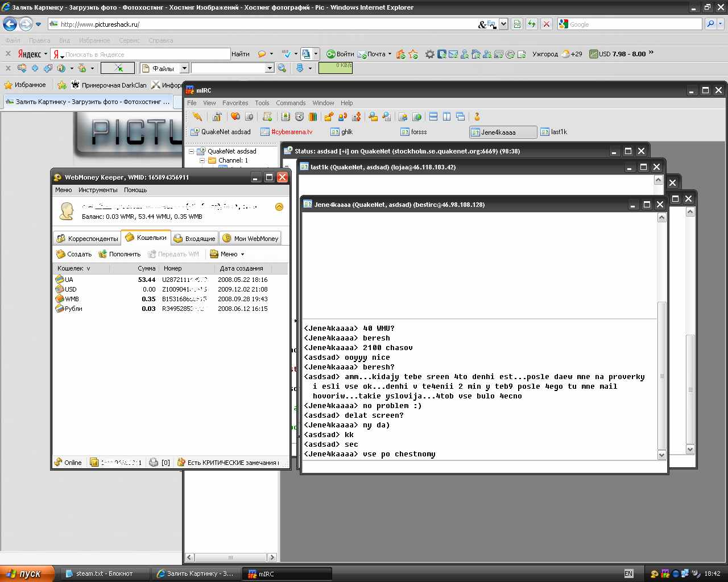This screenshot has width=728, height=582.
Task: Click the mIRC Cascade windows icon
Action: point(461,117)
